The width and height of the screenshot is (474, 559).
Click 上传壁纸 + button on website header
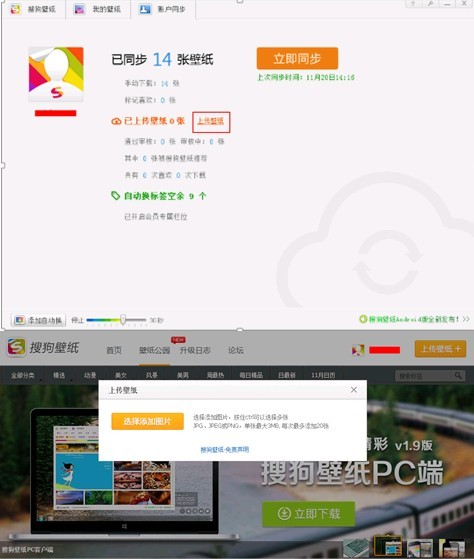[x=440, y=349]
